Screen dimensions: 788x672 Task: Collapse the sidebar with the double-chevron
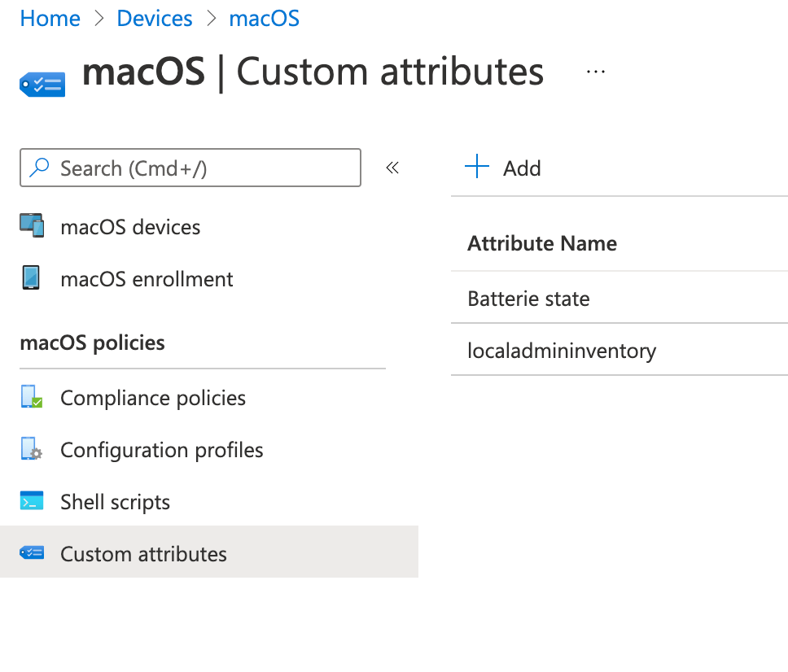pos(392,168)
